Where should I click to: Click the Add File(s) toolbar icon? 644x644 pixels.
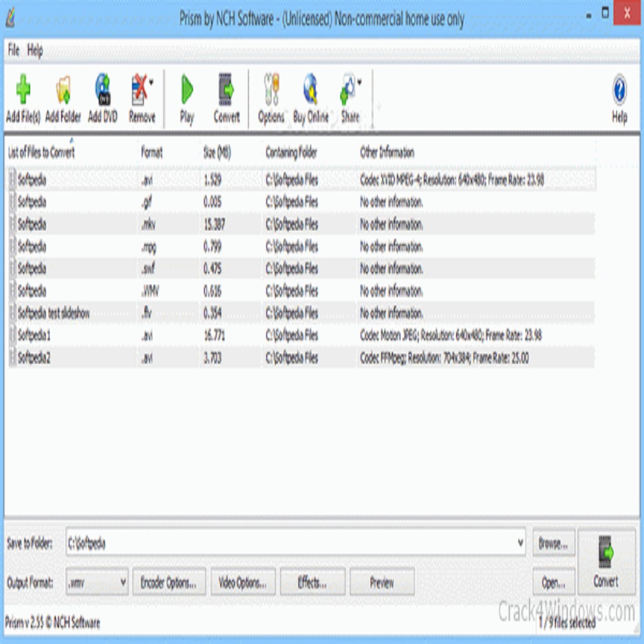(23, 99)
